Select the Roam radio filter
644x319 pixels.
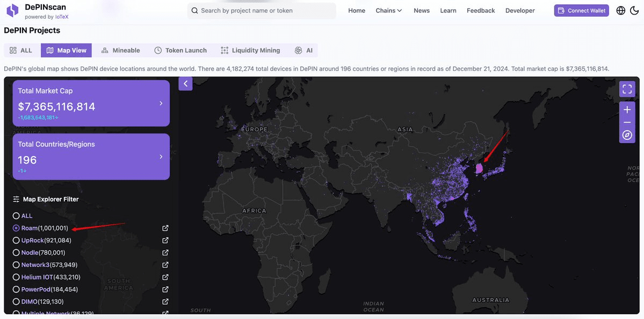pos(16,228)
